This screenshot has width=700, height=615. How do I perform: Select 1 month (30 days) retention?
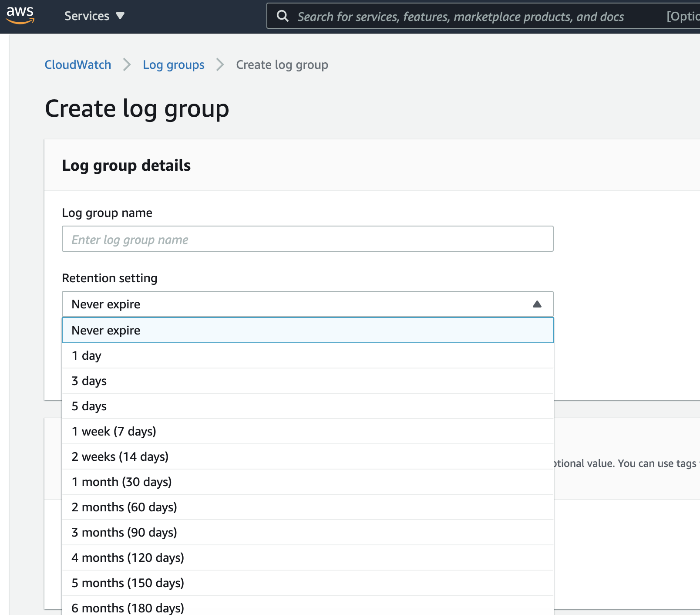pyautogui.click(x=307, y=482)
